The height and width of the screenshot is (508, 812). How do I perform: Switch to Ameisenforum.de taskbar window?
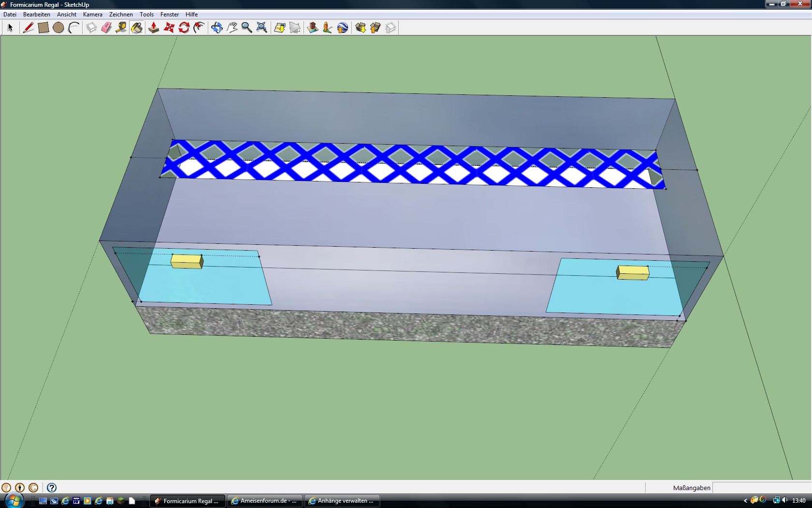tap(264, 501)
